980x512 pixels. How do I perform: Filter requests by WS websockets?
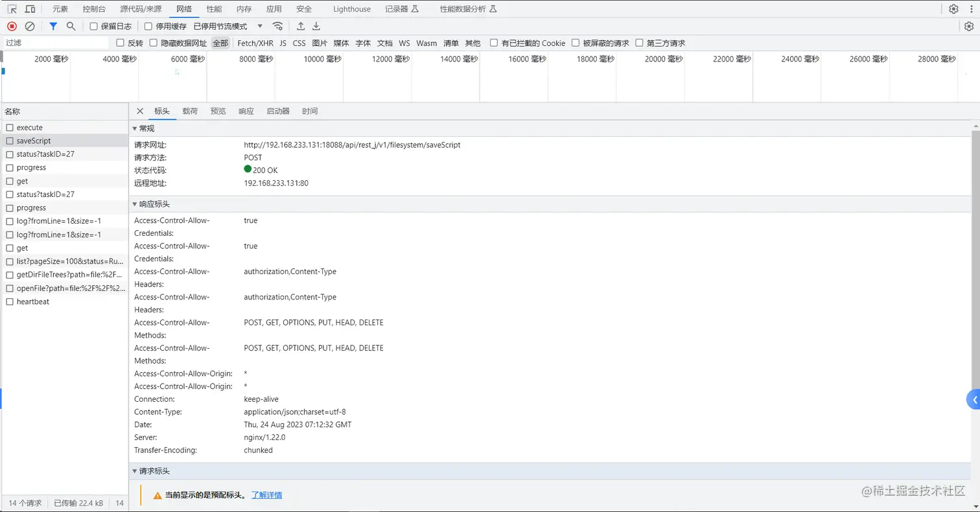pyautogui.click(x=404, y=43)
